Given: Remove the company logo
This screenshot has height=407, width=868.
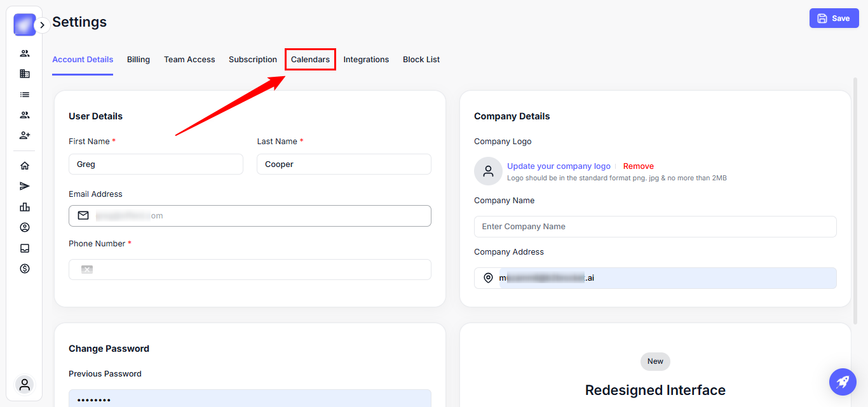Looking at the screenshot, I should coord(638,166).
